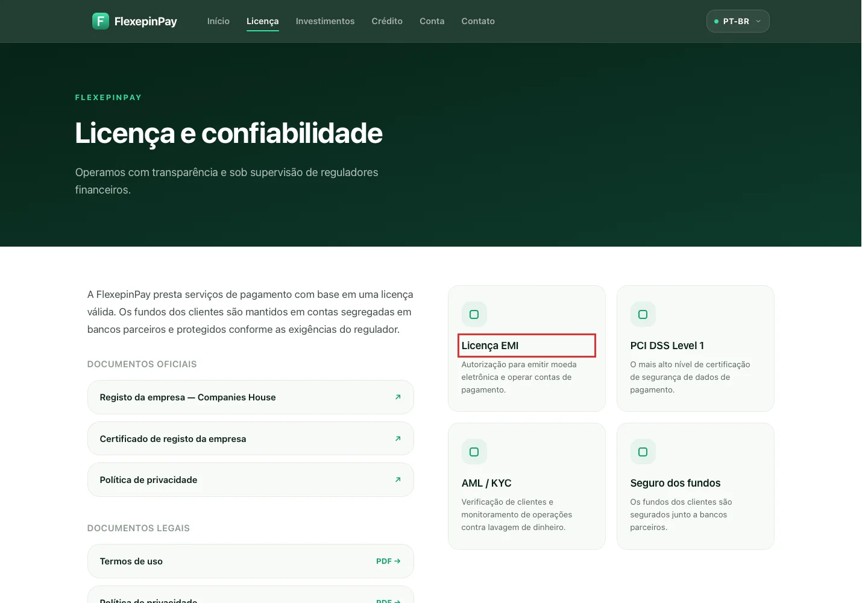Click the arrow icon beside Política de privacidade
Image resolution: width=868 pixels, height=603 pixels.
click(398, 479)
